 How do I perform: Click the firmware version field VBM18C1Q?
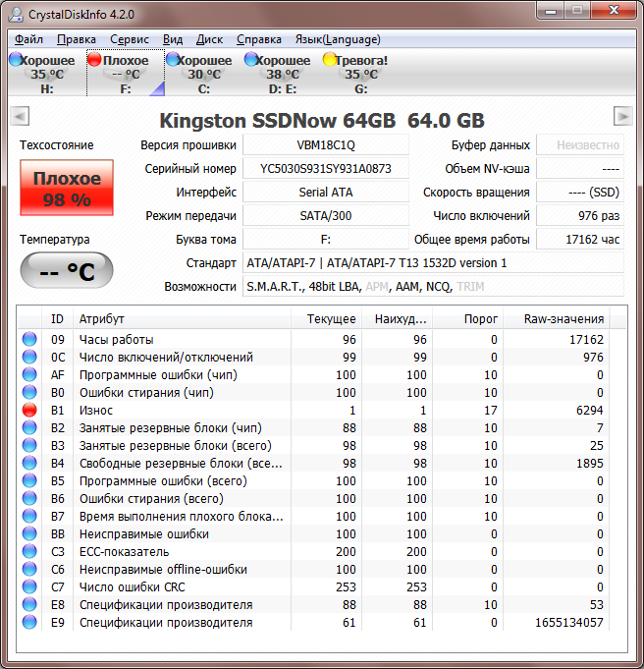pyautogui.click(x=326, y=145)
